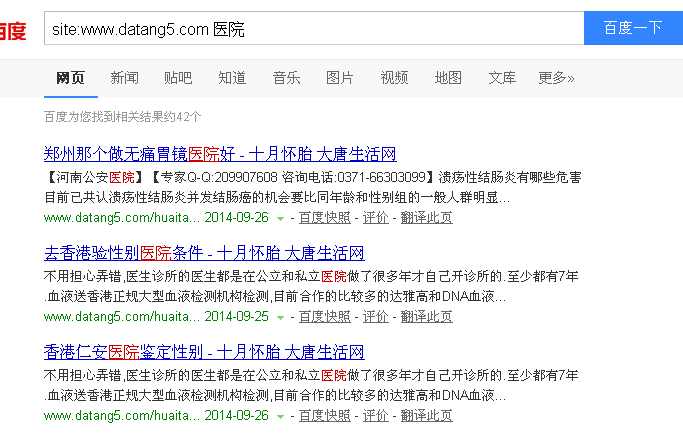Expand the green arrow beside the 2014-09-25 URL
The height and width of the screenshot is (439, 683).
tap(281, 317)
